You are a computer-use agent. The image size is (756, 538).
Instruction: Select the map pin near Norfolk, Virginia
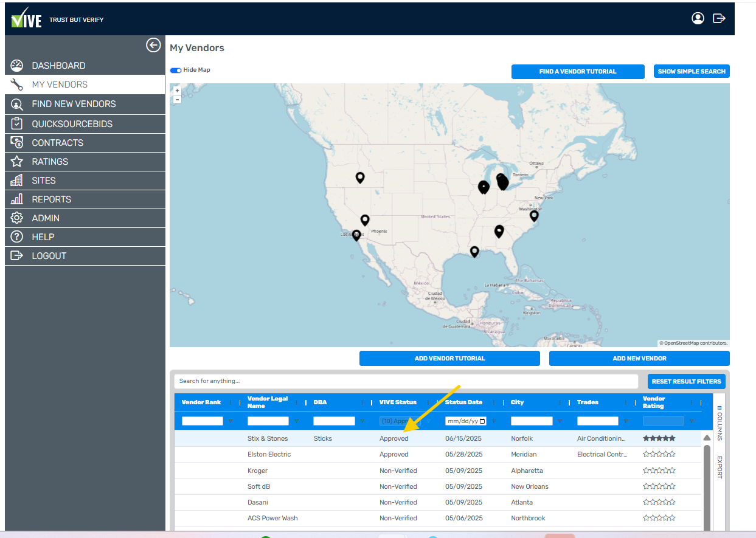pos(534,215)
